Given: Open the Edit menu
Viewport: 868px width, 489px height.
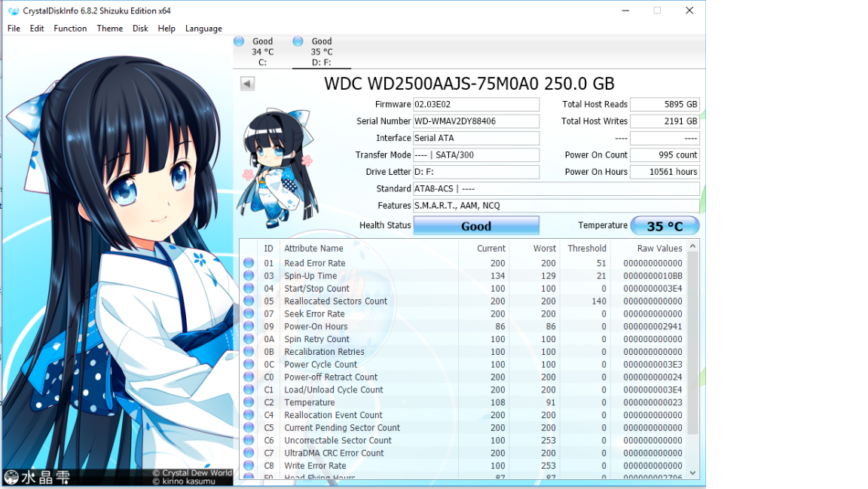Looking at the screenshot, I should 37,28.
